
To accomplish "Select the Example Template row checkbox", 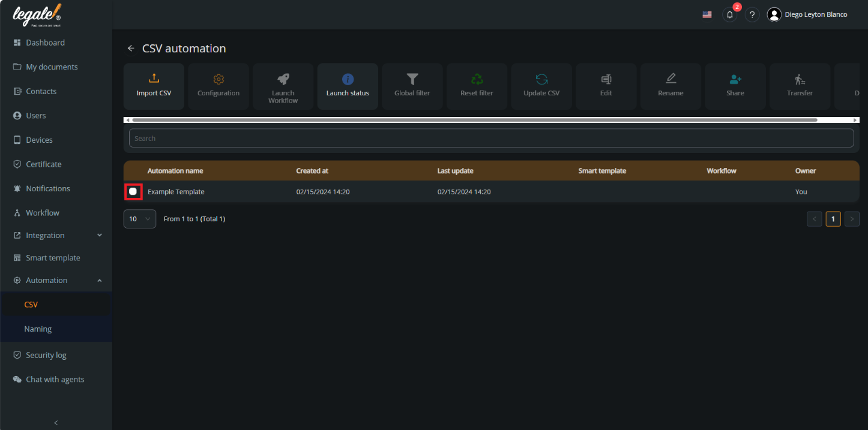I will [x=133, y=192].
